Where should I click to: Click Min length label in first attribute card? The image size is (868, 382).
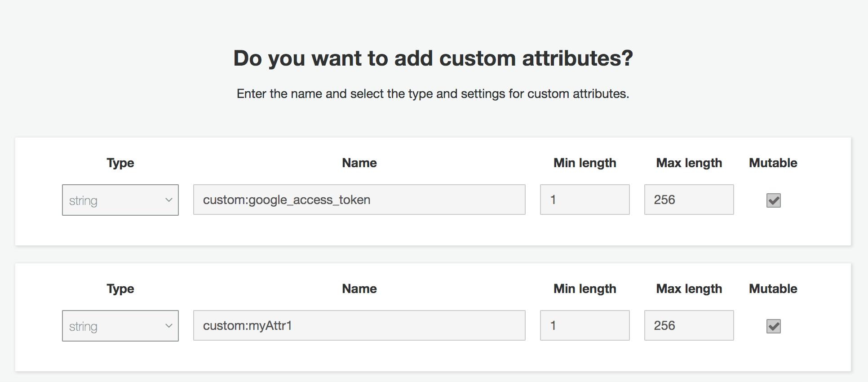point(585,163)
